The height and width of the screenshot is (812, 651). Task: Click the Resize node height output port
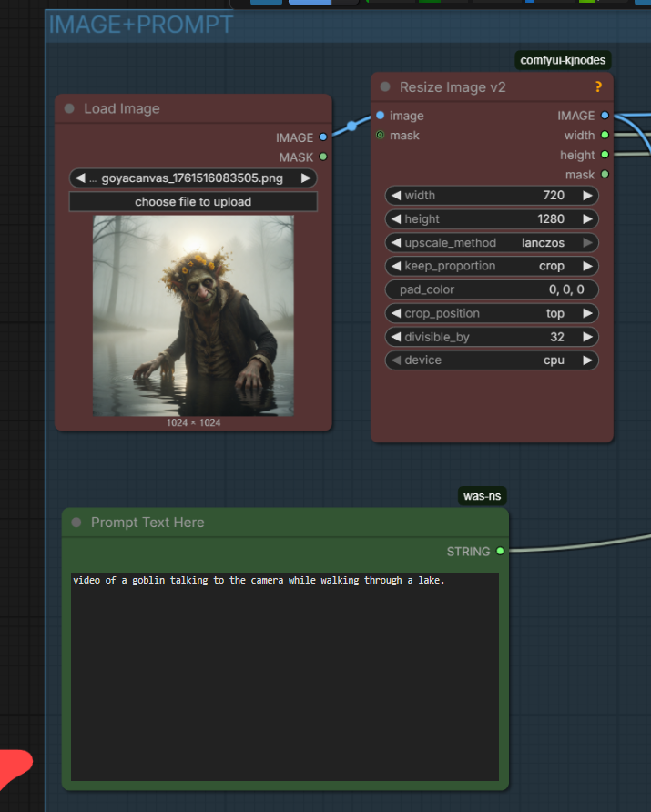click(x=605, y=155)
